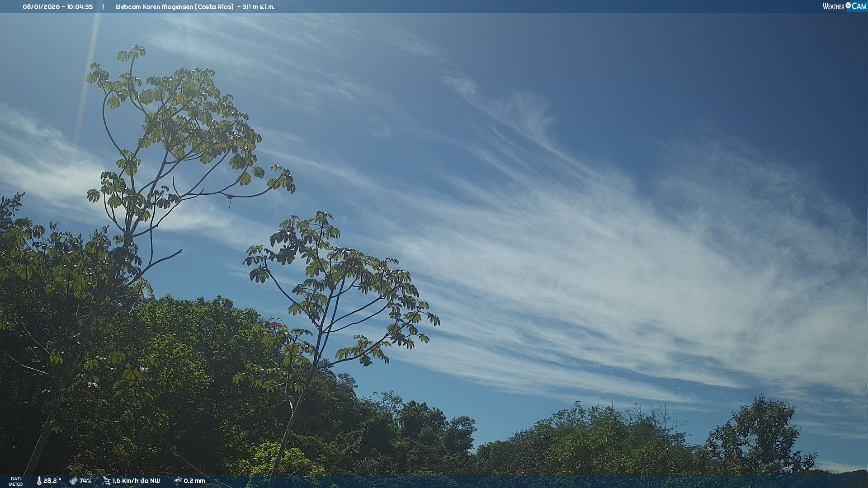Image resolution: width=868 pixels, height=488 pixels.
Task: Click the rain umbrella precipitation icon
Action: [x=178, y=481]
